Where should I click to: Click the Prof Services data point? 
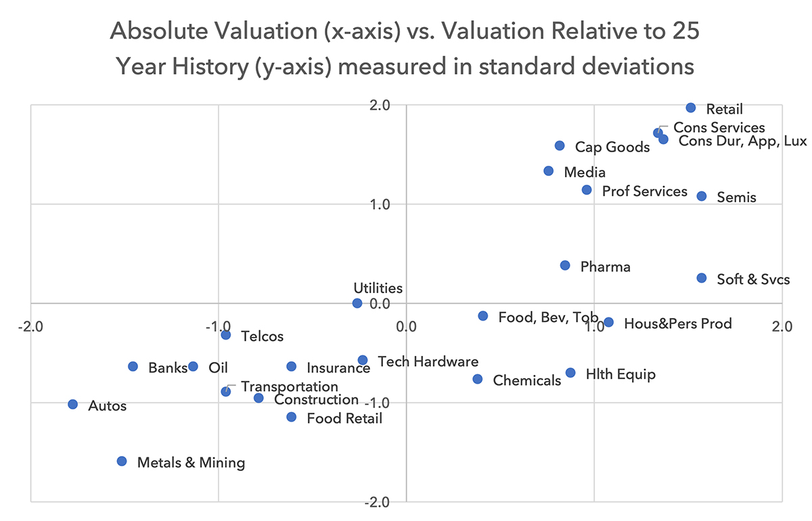pyautogui.click(x=587, y=190)
